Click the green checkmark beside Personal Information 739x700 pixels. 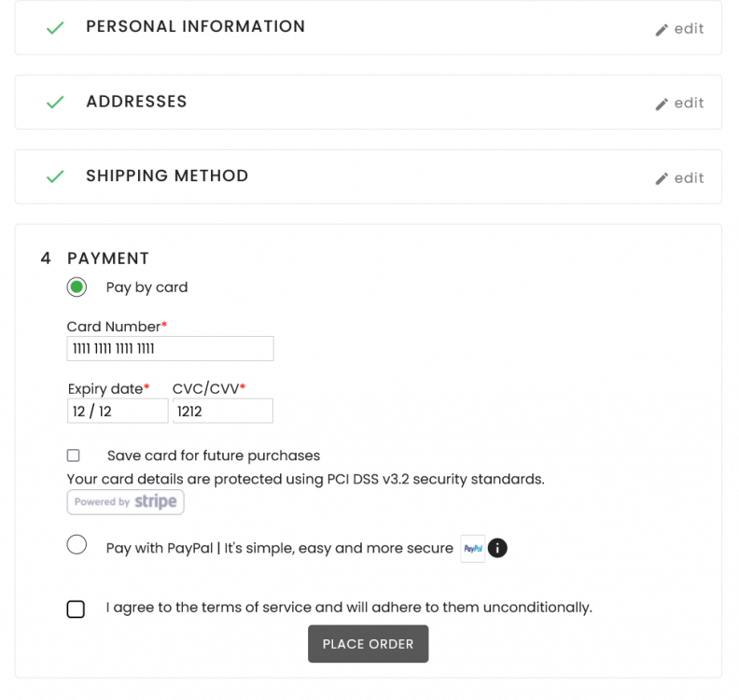pyautogui.click(x=55, y=28)
